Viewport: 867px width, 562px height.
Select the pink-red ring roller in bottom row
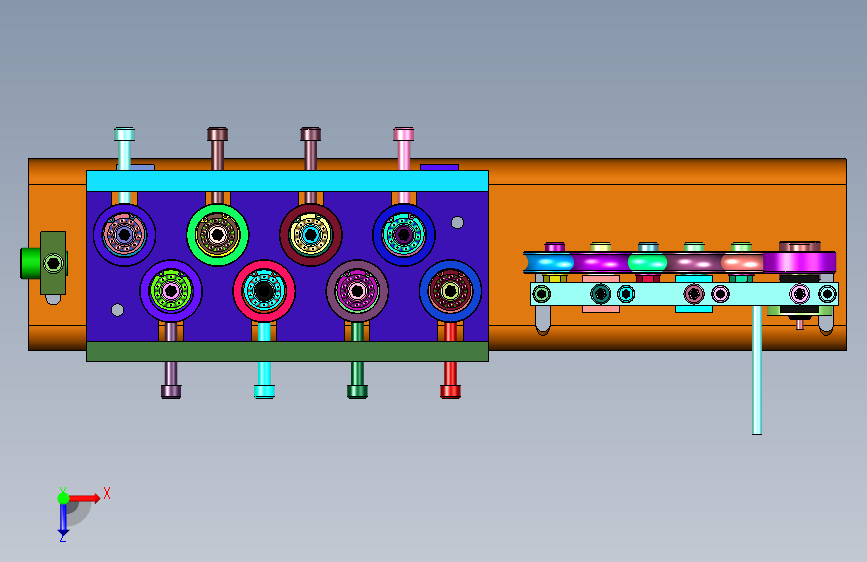click(x=264, y=290)
